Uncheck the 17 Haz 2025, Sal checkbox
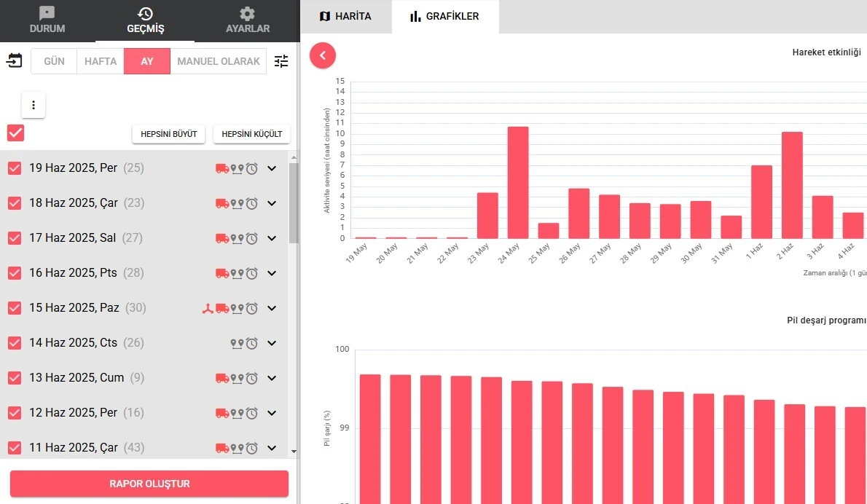 pos(15,237)
